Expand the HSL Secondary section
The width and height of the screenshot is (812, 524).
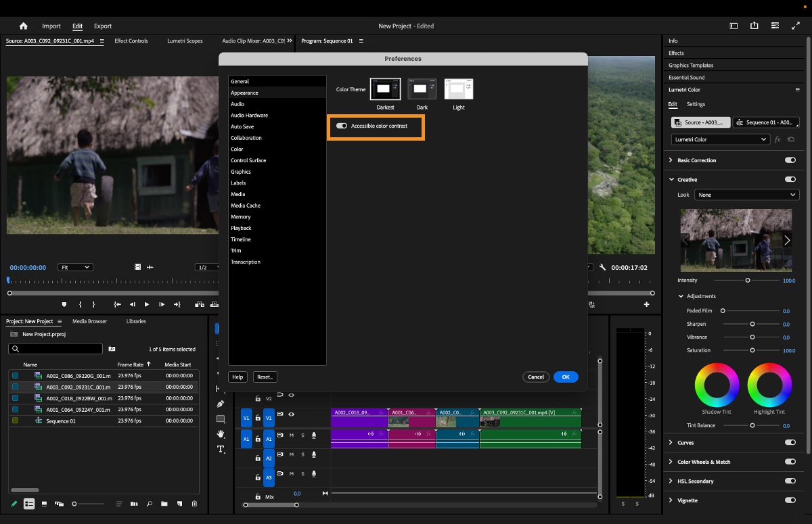pyautogui.click(x=671, y=481)
